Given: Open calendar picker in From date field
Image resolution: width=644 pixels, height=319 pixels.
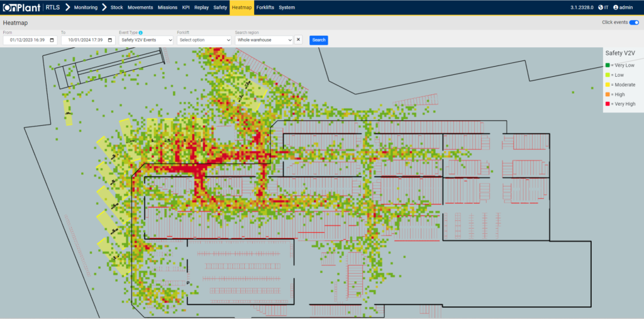Looking at the screenshot, I should [x=52, y=40].
